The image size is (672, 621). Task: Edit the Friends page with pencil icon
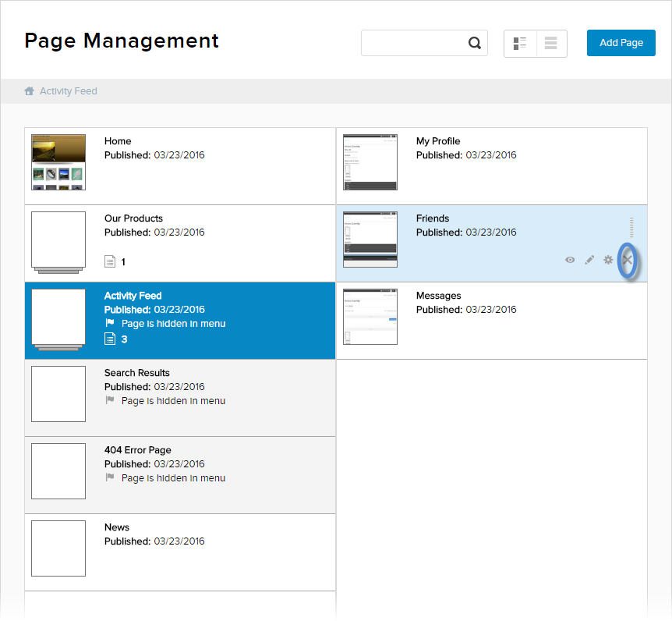(589, 260)
